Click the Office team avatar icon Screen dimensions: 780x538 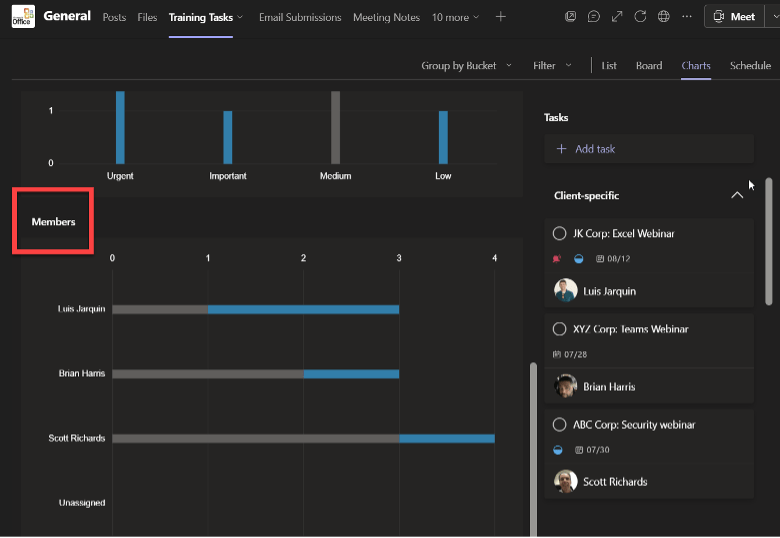[23, 16]
